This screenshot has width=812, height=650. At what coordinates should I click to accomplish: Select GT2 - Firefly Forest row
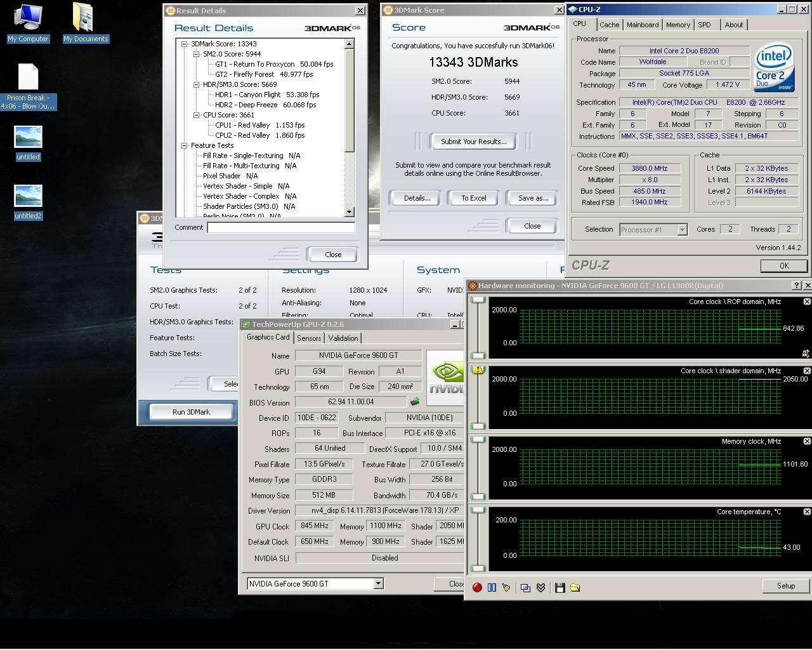point(264,74)
